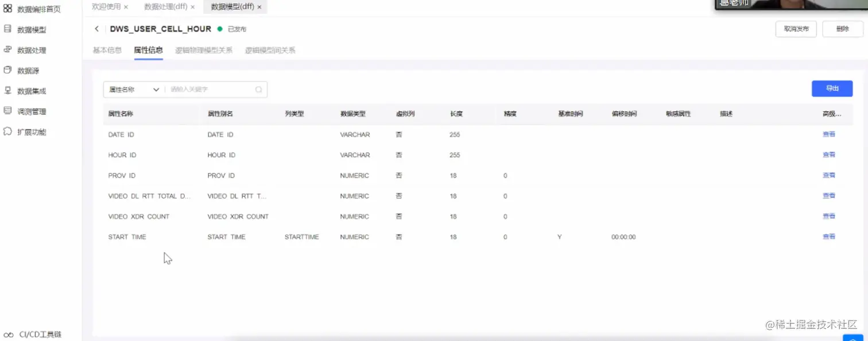Close the 数据处理(dff) tab
The height and width of the screenshot is (341, 868).
192,7
